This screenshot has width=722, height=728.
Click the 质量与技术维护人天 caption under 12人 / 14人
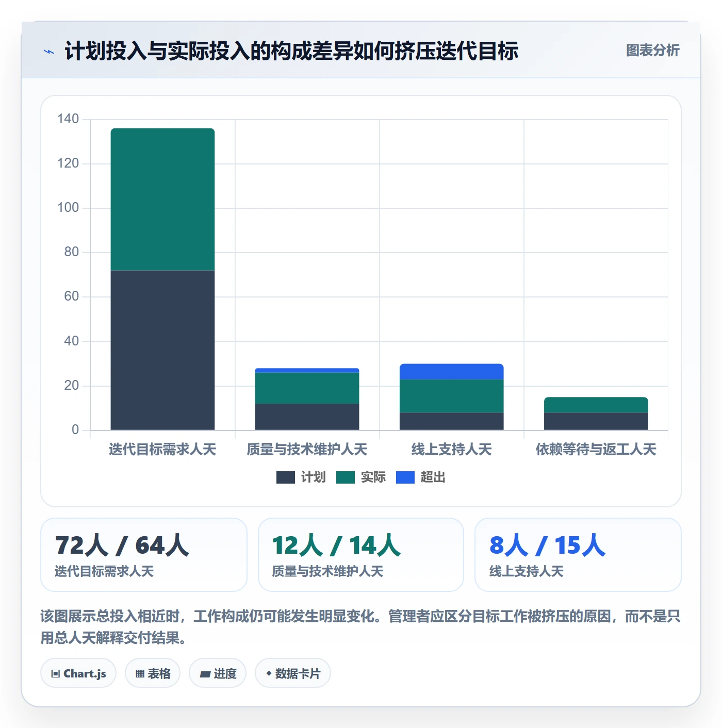(327, 571)
